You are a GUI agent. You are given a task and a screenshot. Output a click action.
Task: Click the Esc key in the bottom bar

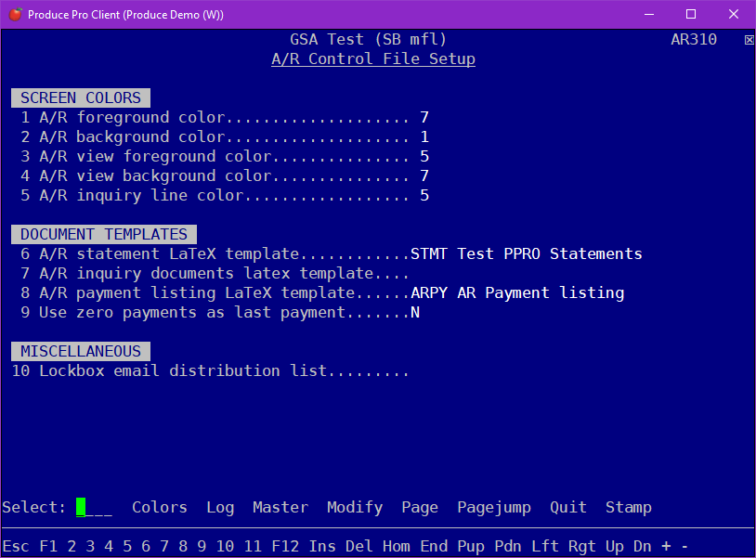(16, 547)
